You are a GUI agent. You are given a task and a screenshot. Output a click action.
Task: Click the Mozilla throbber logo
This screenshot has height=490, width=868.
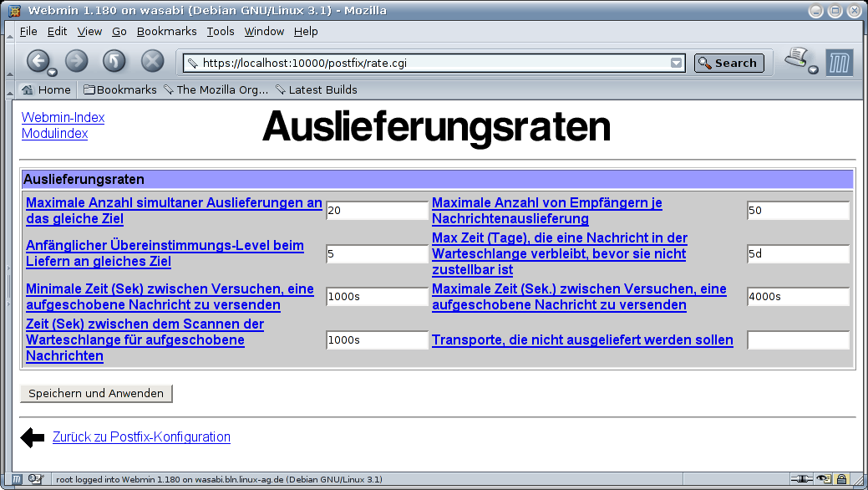coord(840,63)
